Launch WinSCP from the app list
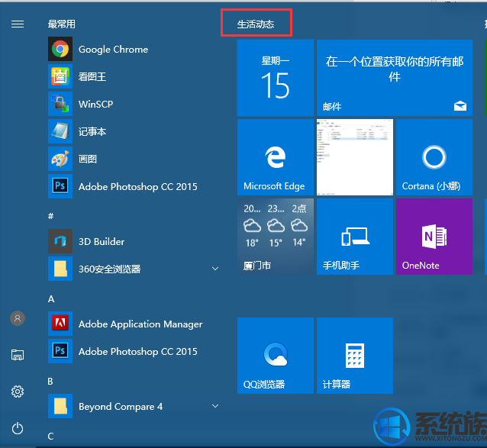Image resolution: width=487 pixels, height=448 pixels. pyautogui.click(x=134, y=104)
